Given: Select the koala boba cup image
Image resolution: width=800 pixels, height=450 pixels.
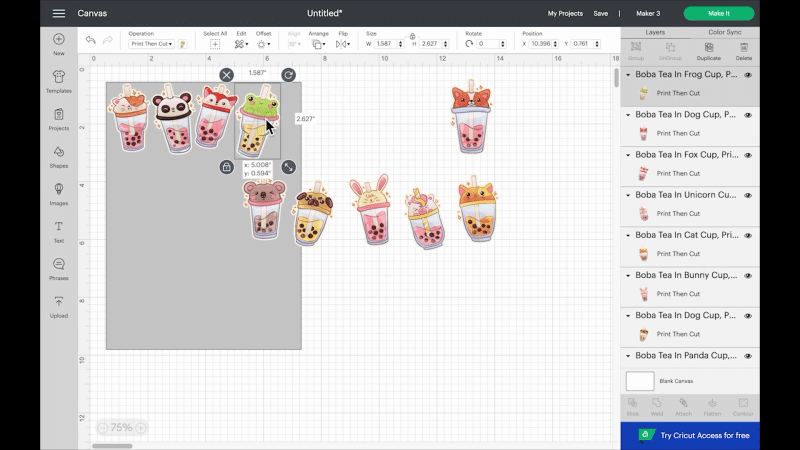Looking at the screenshot, I should coord(264,210).
